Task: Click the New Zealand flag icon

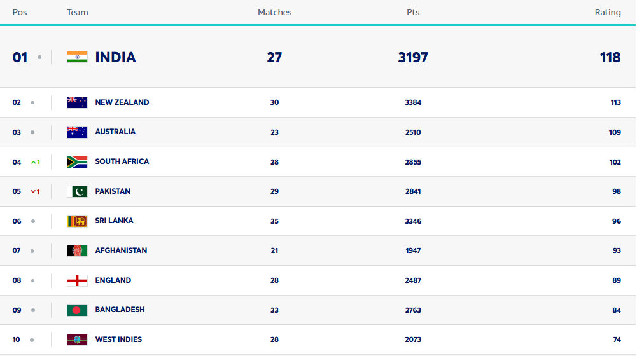Action: 77,102
